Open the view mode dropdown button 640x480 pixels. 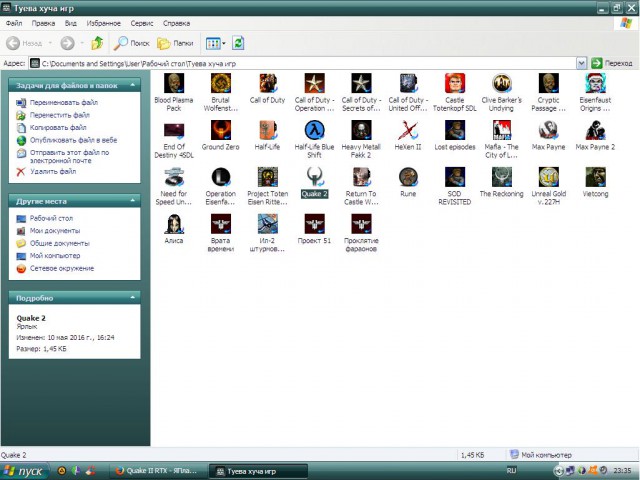[x=216, y=43]
